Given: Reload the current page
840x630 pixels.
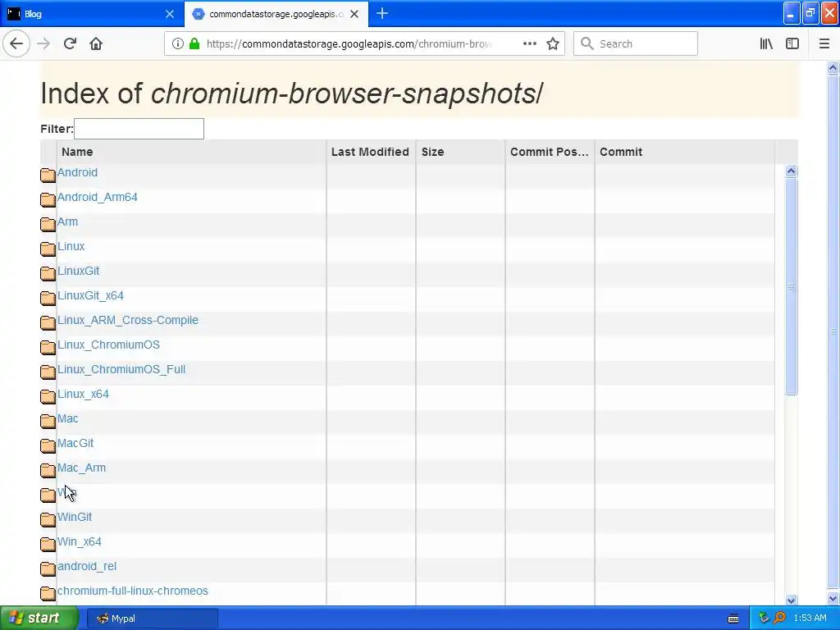Looking at the screenshot, I should click(x=70, y=43).
